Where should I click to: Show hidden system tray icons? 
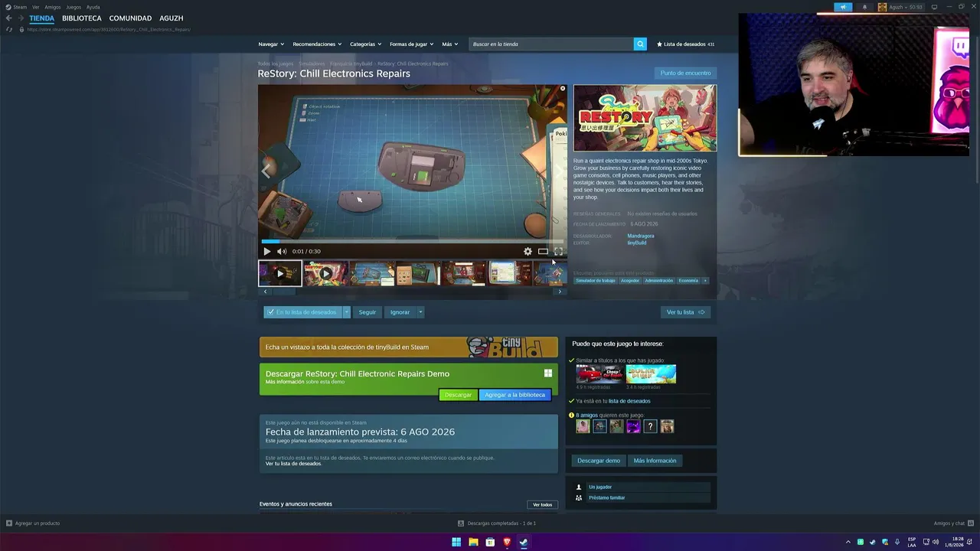(x=848, y=542)
